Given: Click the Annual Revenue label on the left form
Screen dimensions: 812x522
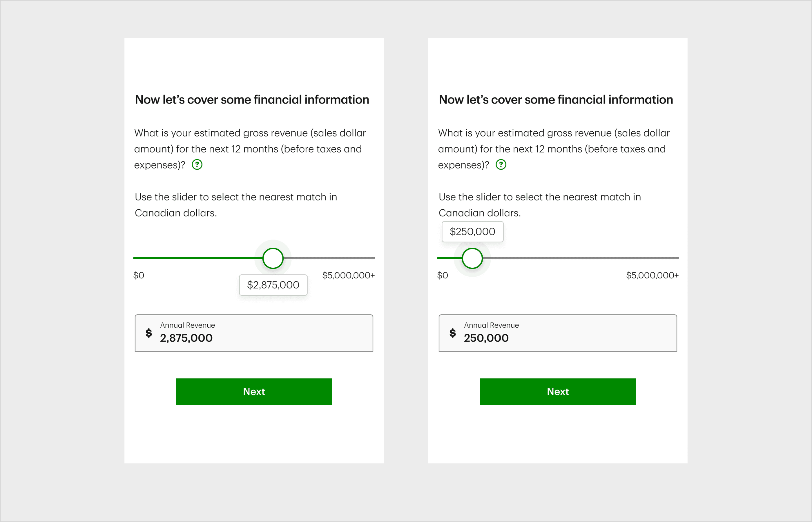Looking at the screenshot, I should click(187, 325).
